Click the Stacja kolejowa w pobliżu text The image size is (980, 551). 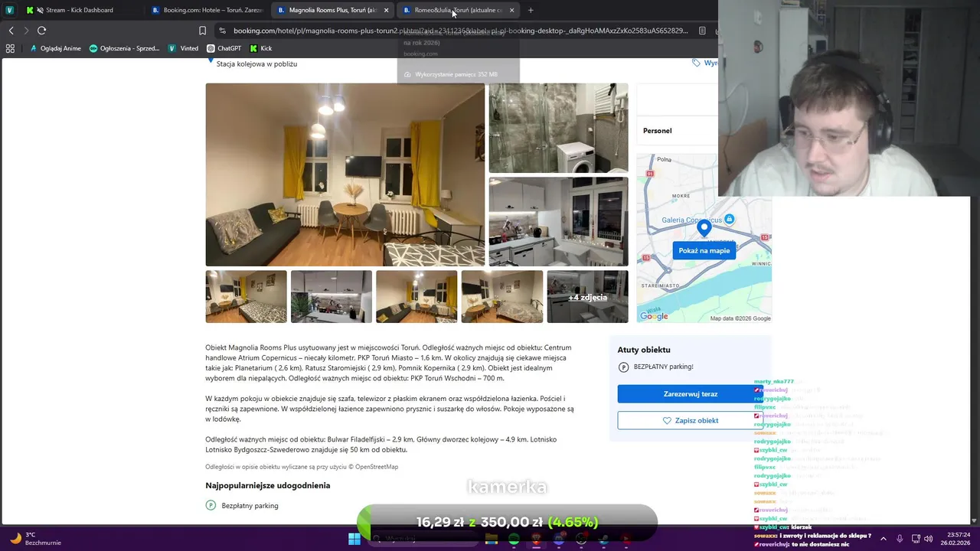tap(256, 64)
